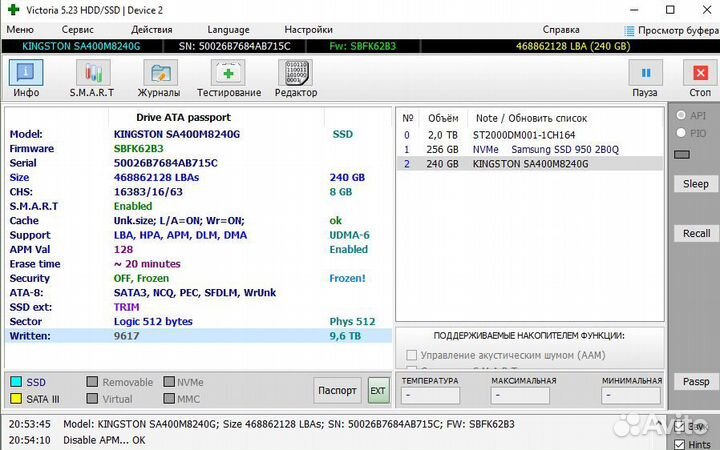720x450 pixels.
Task: Select the API access mode radio button
Action: tap(681, 115)
